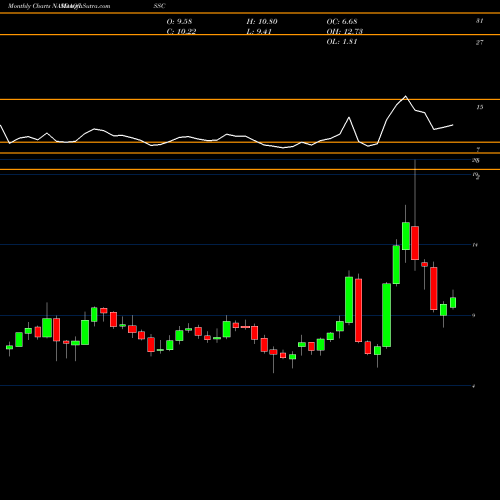
Task: Click the '31' indicator axis label
Action: click(479, 21)
